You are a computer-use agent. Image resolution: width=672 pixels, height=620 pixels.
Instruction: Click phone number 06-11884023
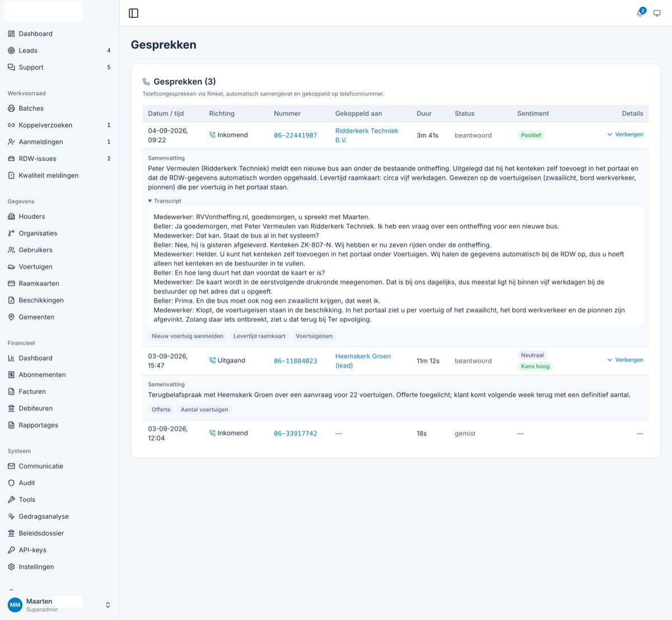pos(295,361)
